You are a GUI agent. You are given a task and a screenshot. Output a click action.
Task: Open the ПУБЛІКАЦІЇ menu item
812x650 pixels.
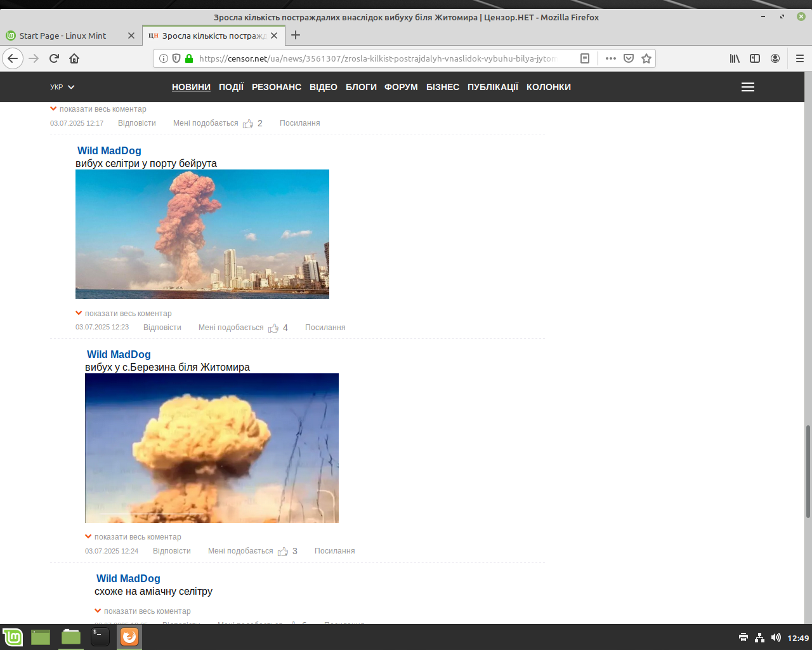point(493,87)
